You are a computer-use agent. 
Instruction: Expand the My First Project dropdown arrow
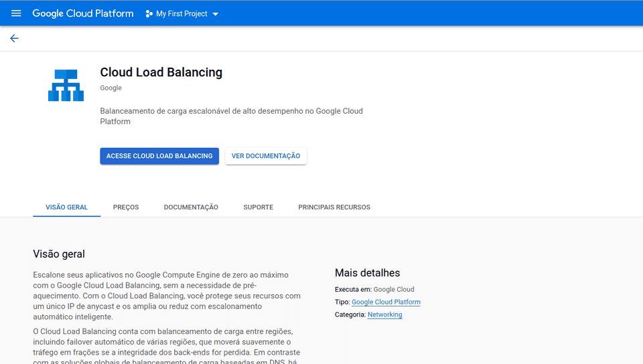(x=215, y=14)
